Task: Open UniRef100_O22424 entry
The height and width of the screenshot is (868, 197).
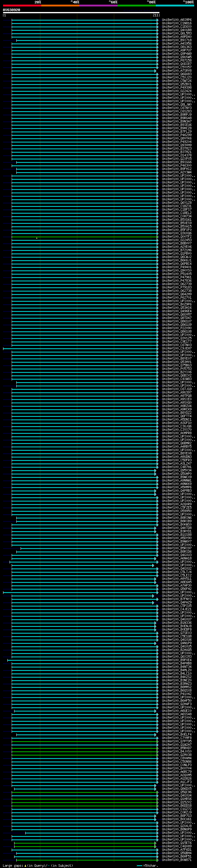Action: pyautogui.click(x=177, y=91)
